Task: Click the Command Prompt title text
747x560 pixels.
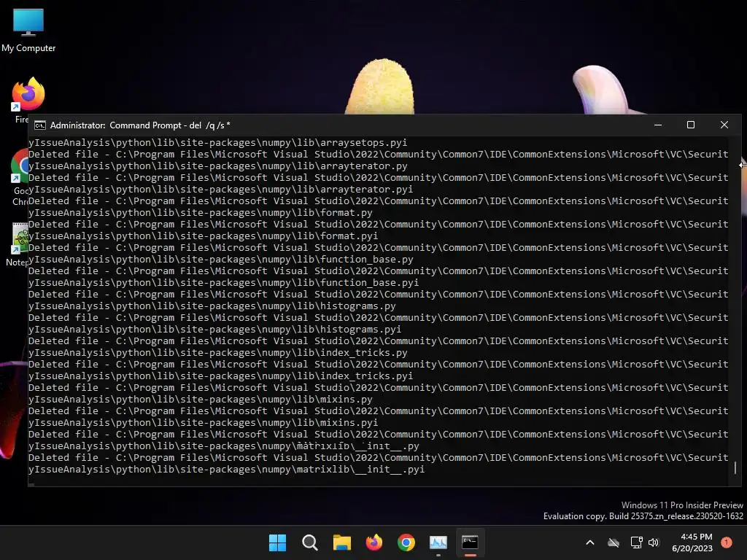Action: [x=140, y=125]
